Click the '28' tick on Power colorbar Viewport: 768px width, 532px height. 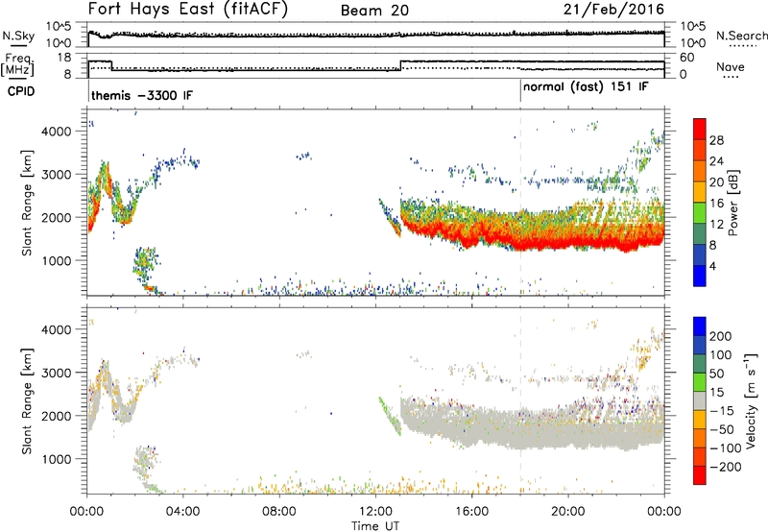[716, 140]
